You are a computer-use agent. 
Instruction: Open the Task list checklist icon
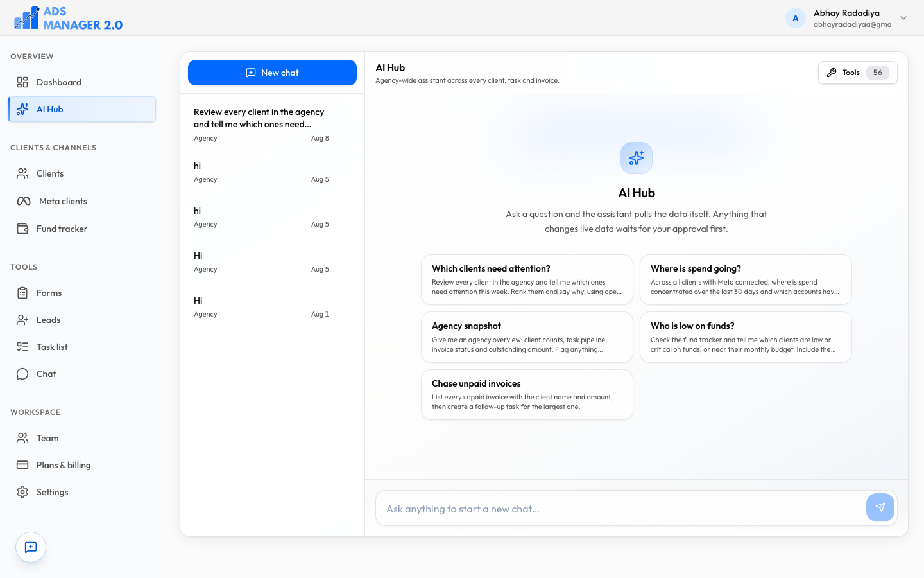22,347
